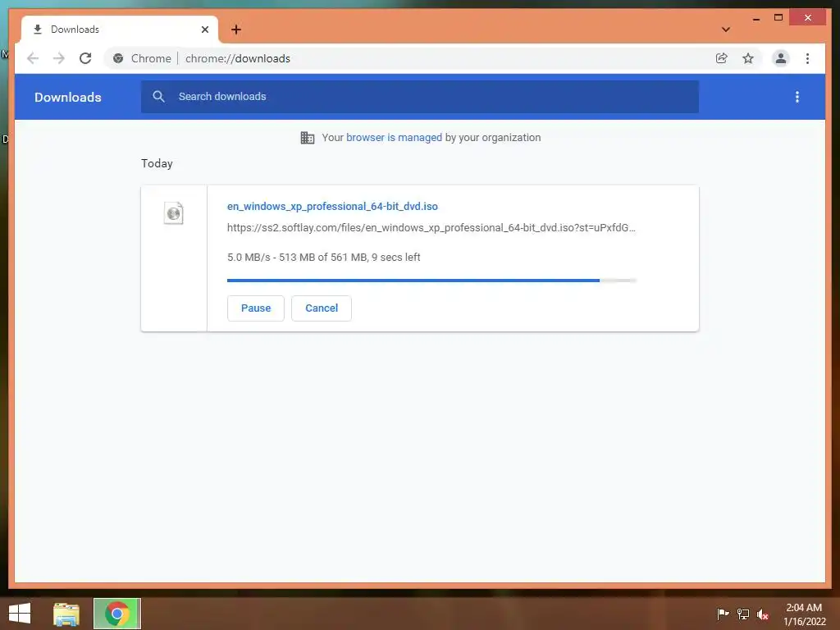Click the muted volume tray icon
This screenshot has width=840, height=630.
(x=763, y=614)
